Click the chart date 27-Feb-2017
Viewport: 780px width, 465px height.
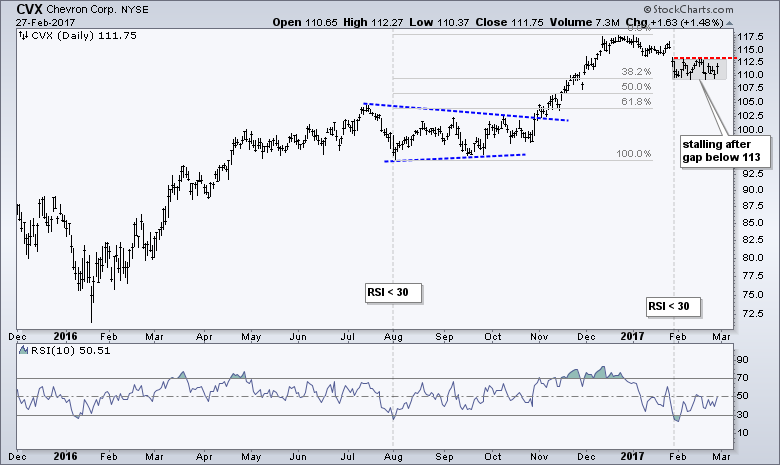45,22
